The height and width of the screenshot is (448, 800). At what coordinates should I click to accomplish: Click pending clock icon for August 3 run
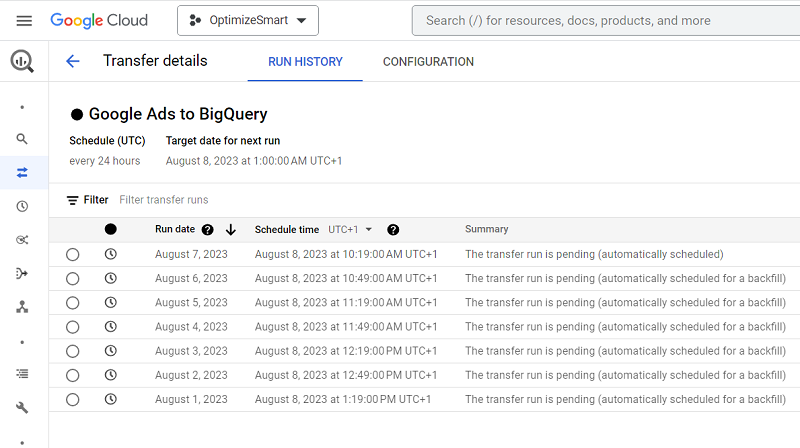[111, 351]
